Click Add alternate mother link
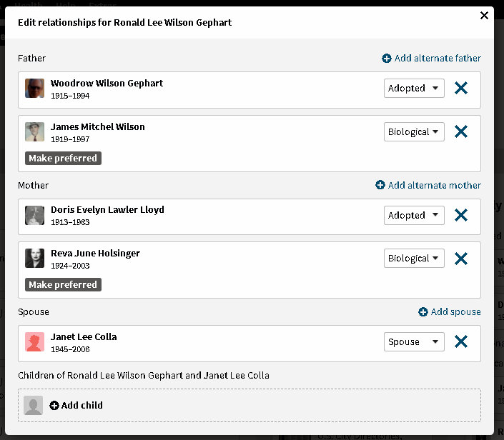The width and height of the screenshot is (504, 440). 428,186
